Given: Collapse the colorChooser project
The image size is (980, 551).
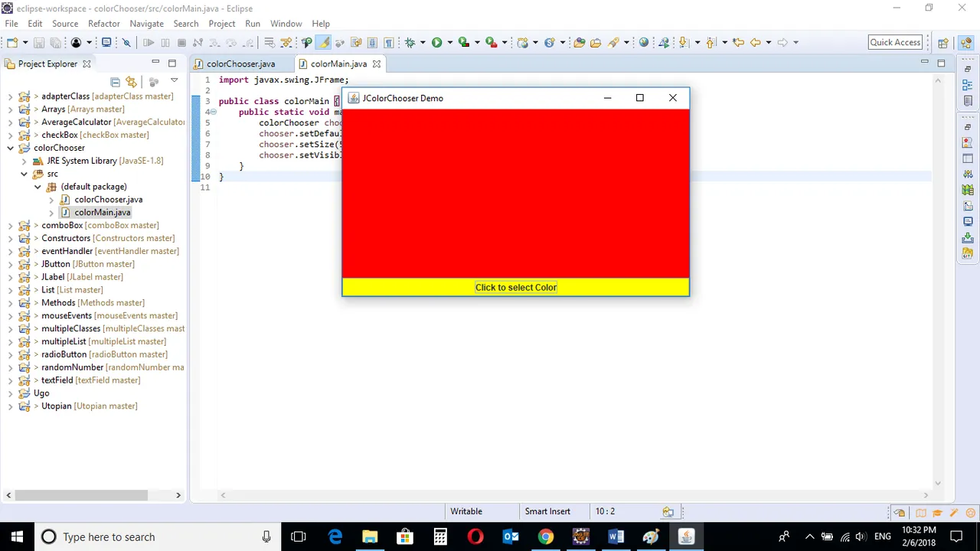Looking at the screenshot, I should pos(11,148).
